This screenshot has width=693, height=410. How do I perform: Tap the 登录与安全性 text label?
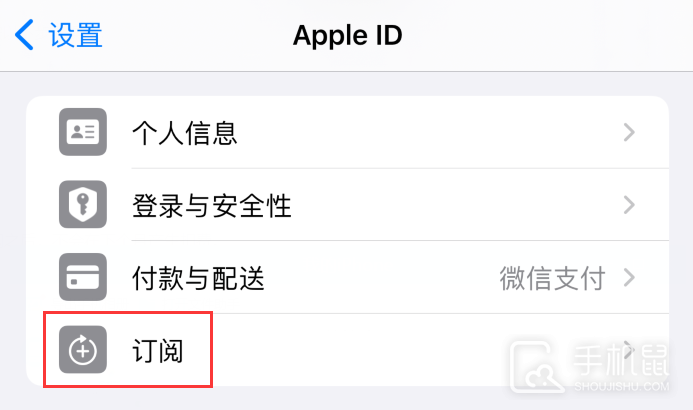211,205
